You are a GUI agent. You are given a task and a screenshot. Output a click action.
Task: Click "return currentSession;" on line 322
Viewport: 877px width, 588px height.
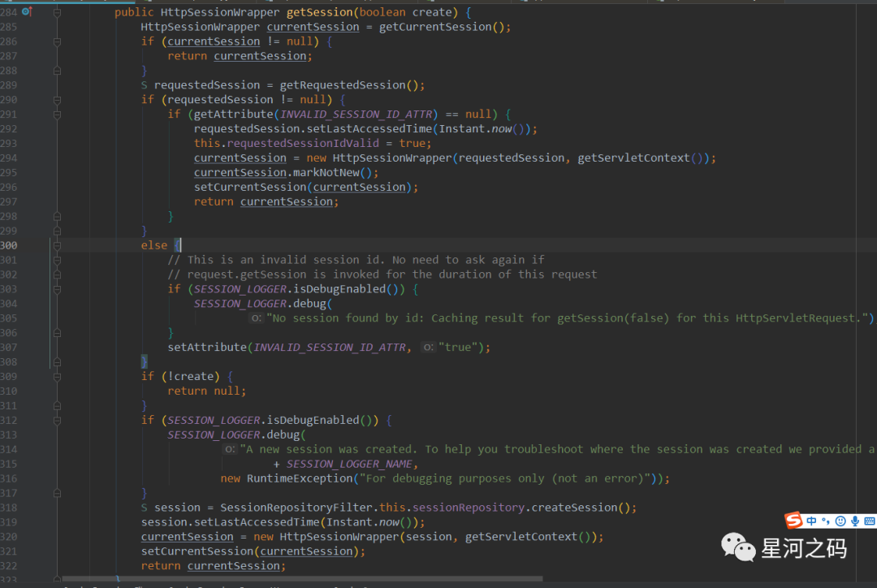(214, 565)
